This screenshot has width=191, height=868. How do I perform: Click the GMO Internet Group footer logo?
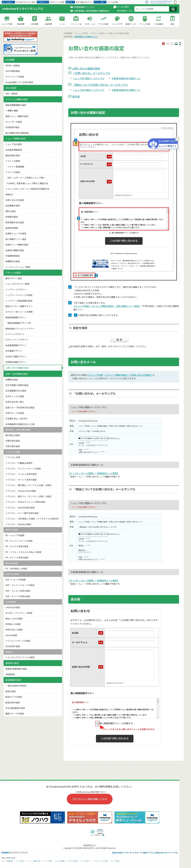pos(15,852)
